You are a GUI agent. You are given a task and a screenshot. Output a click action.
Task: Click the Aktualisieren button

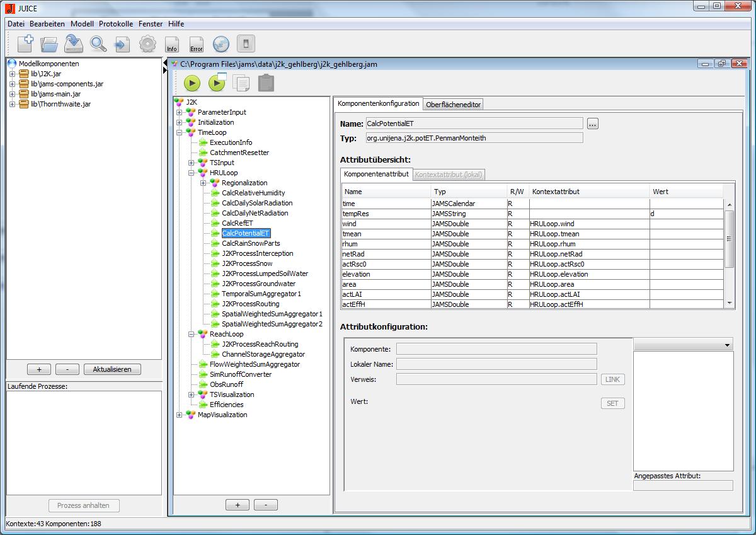click(112, 369)
